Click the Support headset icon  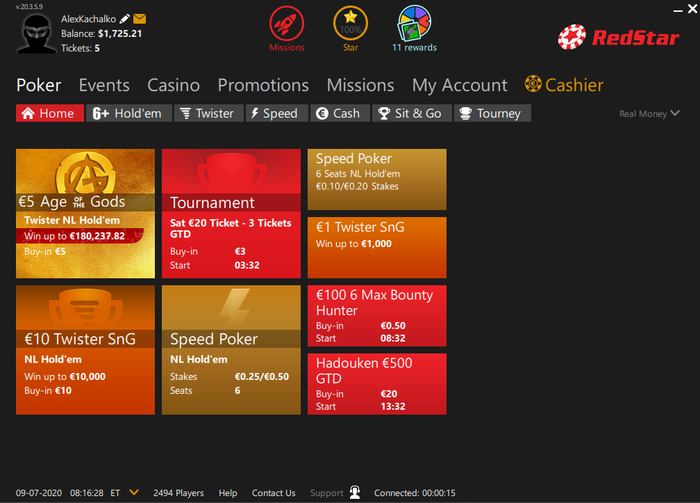coord(355,492)
